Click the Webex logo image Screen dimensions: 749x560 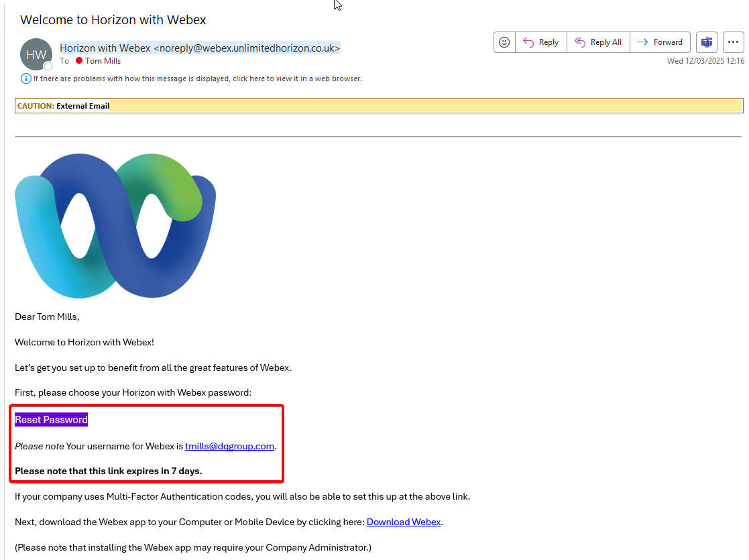click(x=115, y=225)
